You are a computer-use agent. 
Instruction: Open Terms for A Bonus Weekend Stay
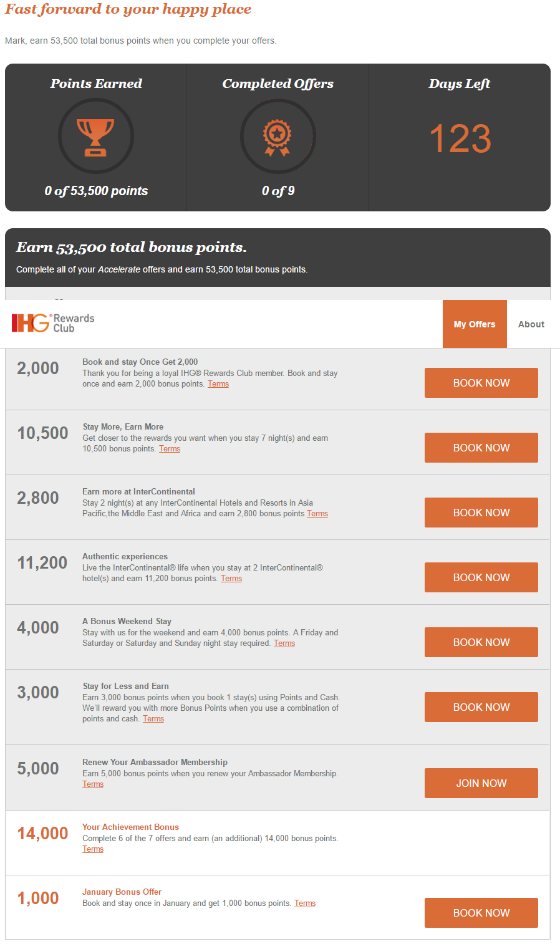(284, 643)
